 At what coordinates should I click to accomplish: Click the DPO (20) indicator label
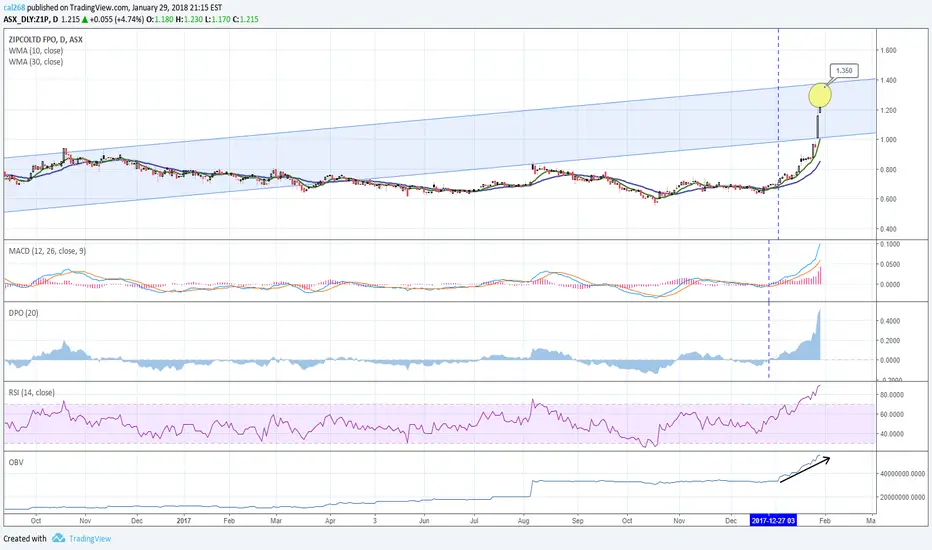[23, 313]
